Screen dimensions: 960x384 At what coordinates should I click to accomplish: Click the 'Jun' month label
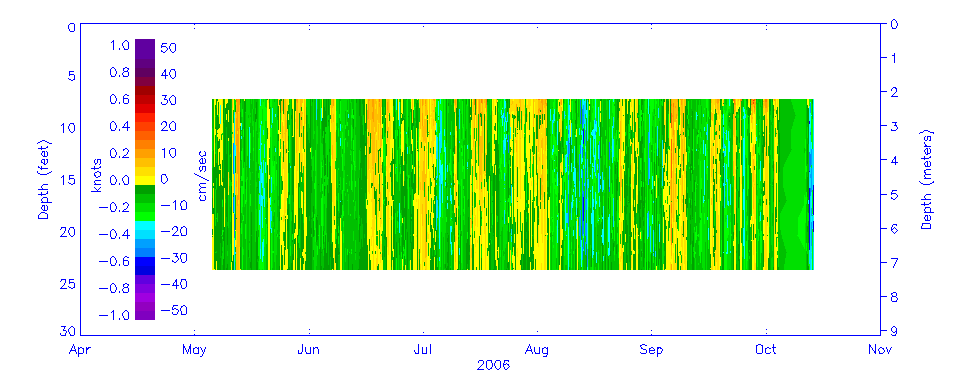pos(309,350)
